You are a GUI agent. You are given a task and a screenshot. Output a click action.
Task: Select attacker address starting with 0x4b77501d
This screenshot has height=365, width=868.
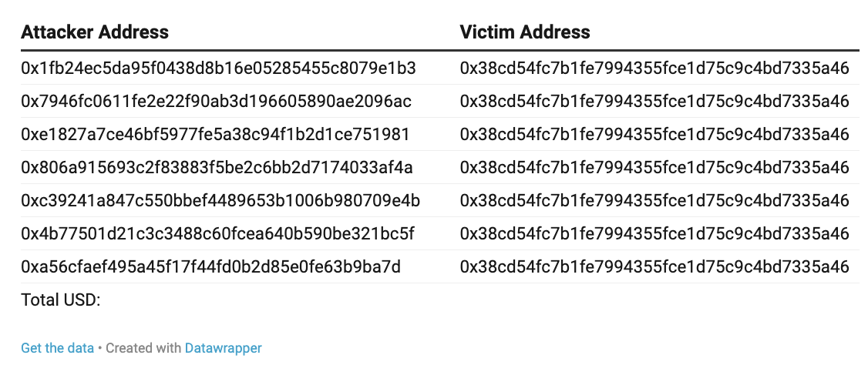coord(217,234)
